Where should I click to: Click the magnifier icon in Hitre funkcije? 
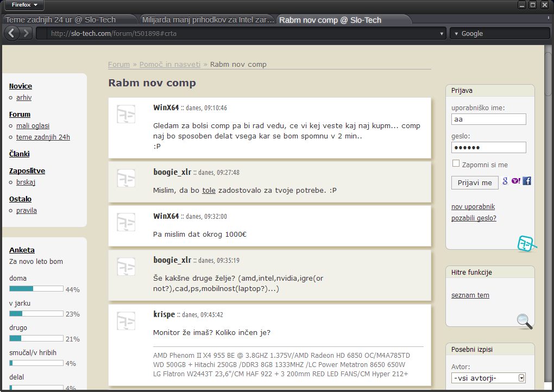[525, 321]
